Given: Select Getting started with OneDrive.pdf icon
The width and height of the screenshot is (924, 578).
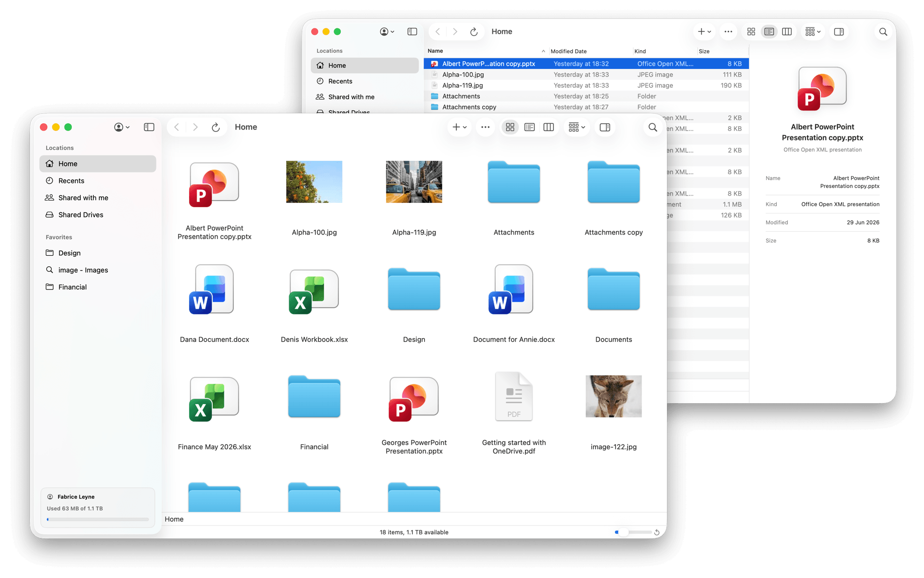Looking at the screenshot, I should pos(514,396).
